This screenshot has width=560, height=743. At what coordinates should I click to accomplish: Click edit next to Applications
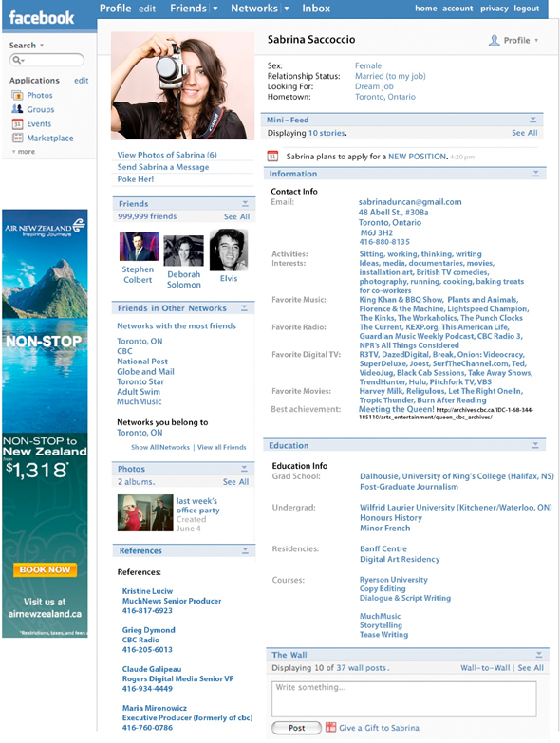pyautogui.click(x=81, y=81)
